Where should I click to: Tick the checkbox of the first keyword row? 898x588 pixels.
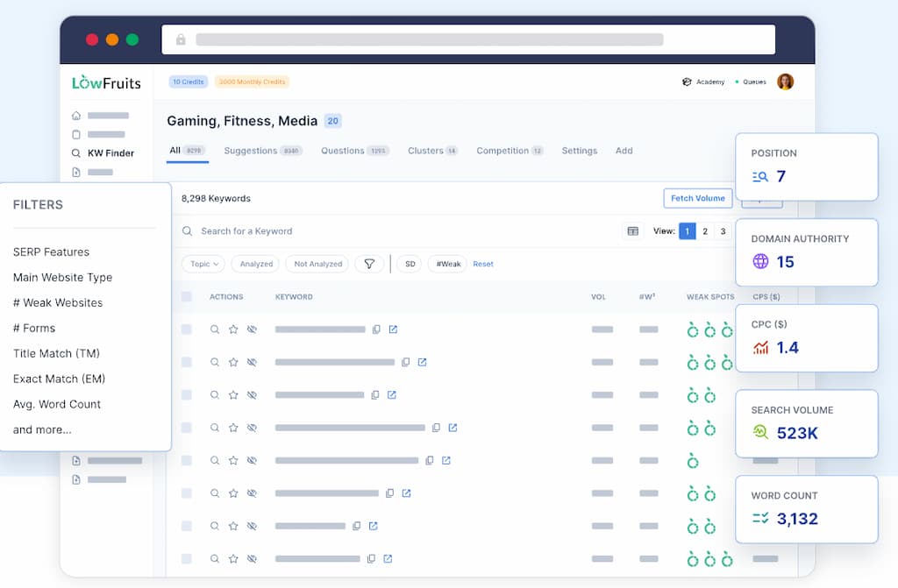(187, 329)
